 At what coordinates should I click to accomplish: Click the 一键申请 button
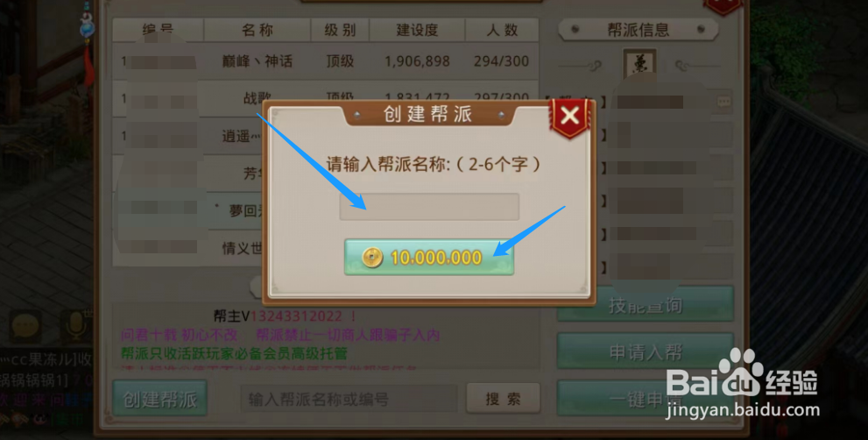pos(646,399)
